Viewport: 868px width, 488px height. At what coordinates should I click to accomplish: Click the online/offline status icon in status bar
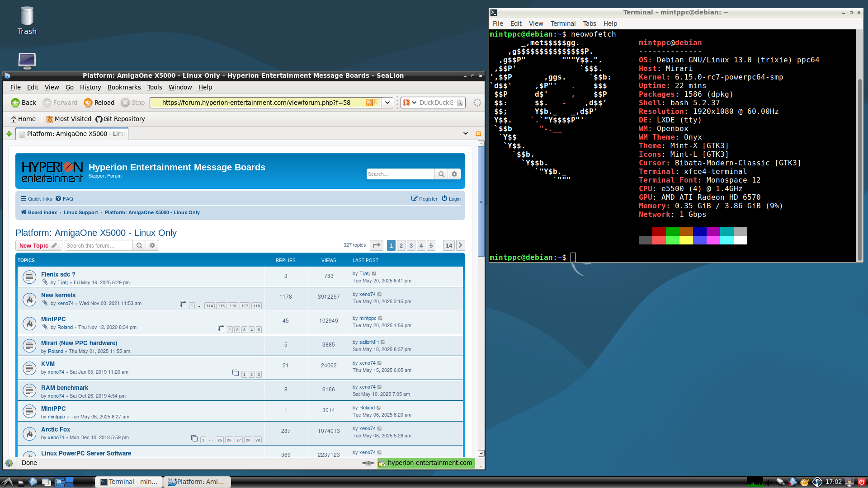pyautogui.click(x=368, y=463)
